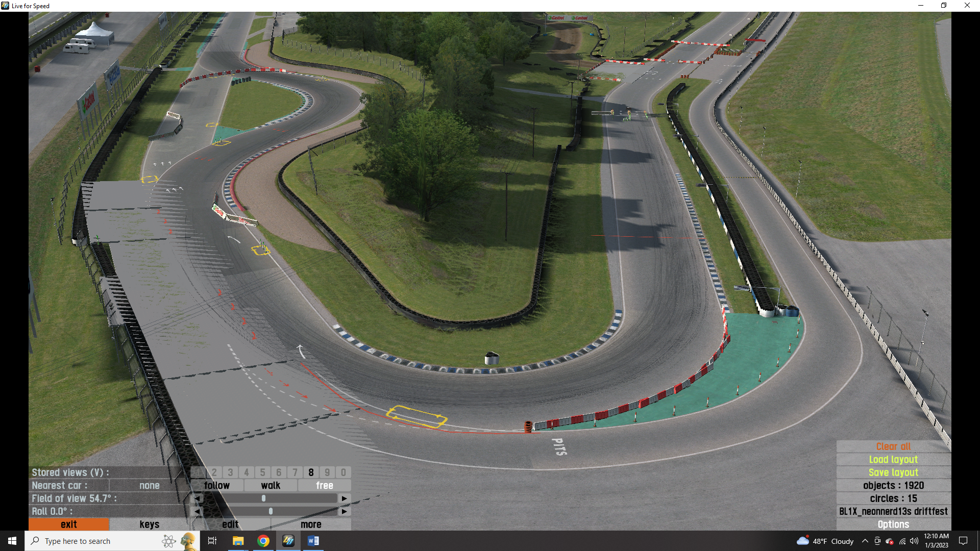Click the Save layout button
The image size is (980, 551).
pyautogui.click(x=893, y=472)
